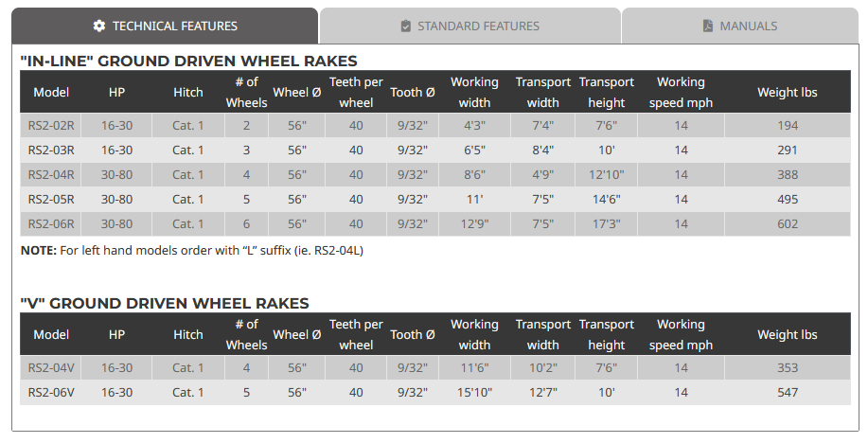Click the "V" Ground Driven Wheel Rakes heading
Image resolution: width=868 pixels, height=443 pixels.
point(165,303)
